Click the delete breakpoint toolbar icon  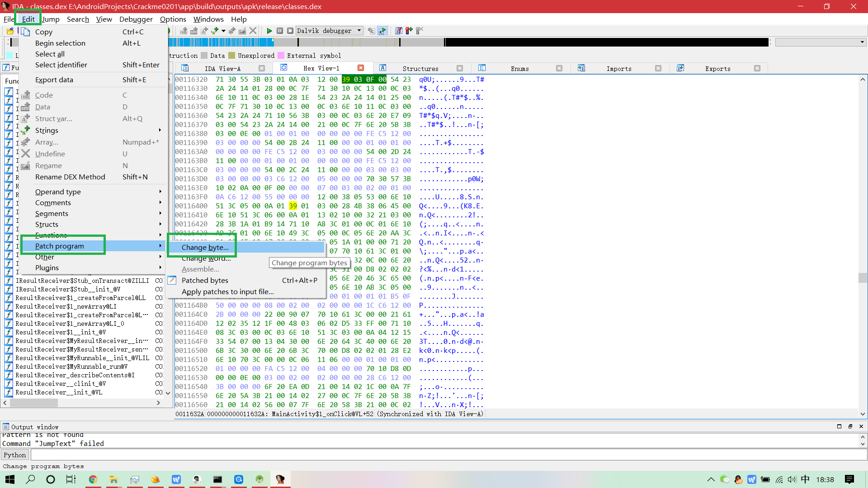(x=420, y=31)
